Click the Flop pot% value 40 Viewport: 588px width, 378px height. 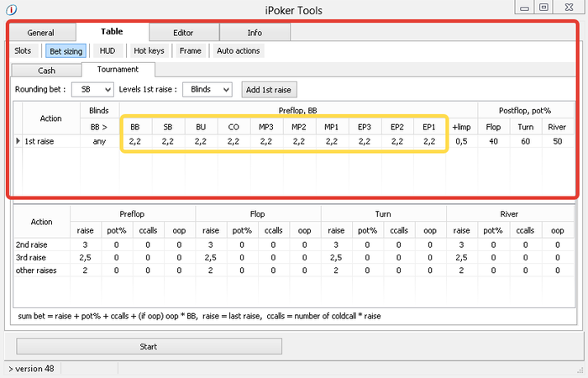(494, 141)
